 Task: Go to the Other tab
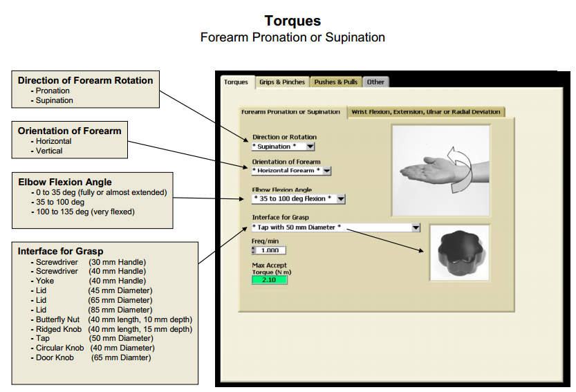pyautogui.click(x=375, y=82)
